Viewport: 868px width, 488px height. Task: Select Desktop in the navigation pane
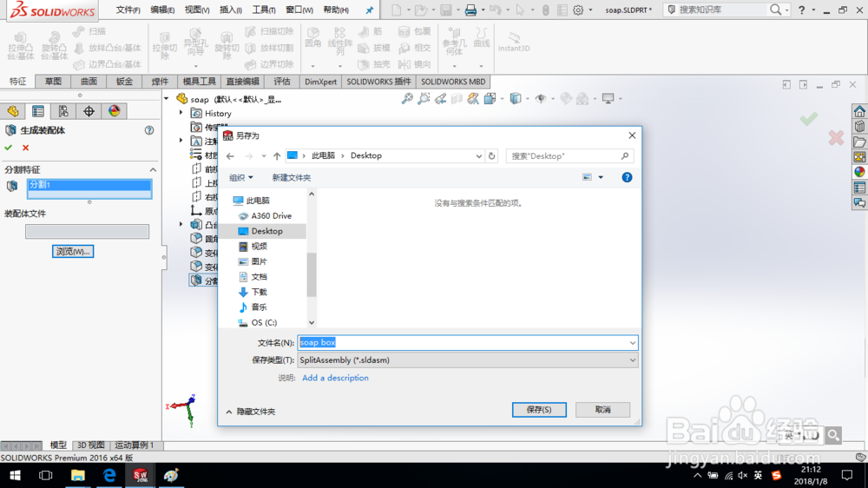click(266, 231)
